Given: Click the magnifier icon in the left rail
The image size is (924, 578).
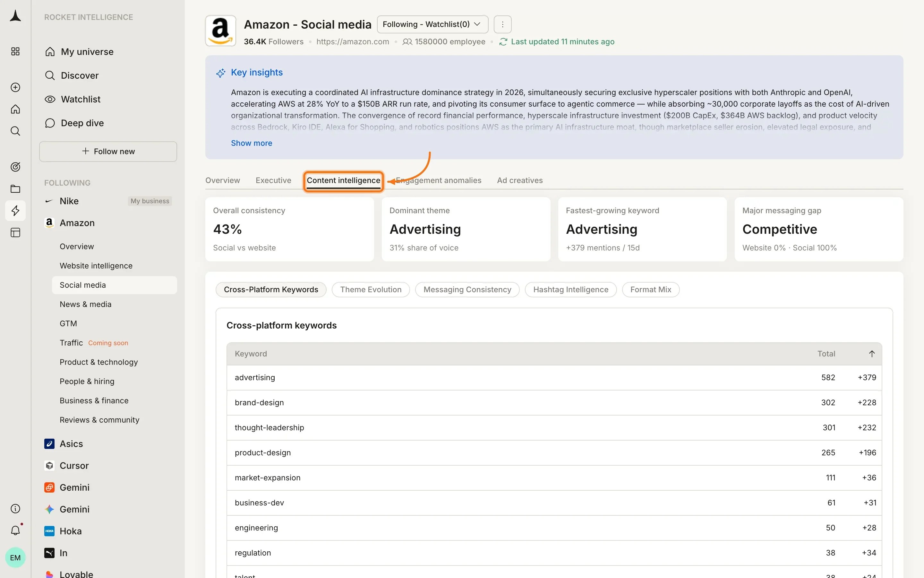Looking at the screenshot, I should (15, 131).
